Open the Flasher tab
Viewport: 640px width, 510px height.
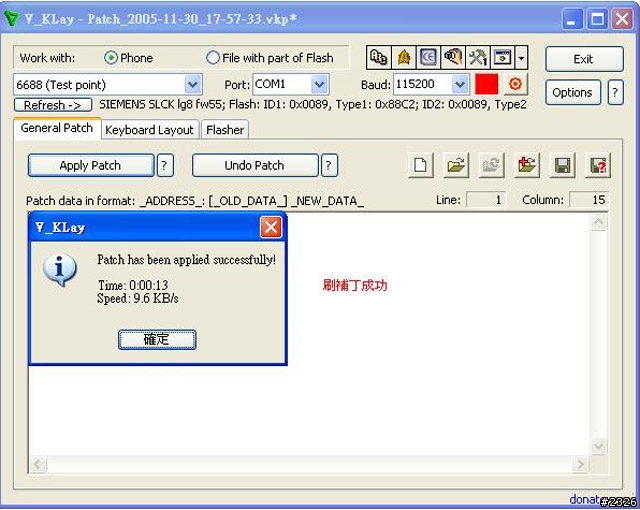point(225,130)
